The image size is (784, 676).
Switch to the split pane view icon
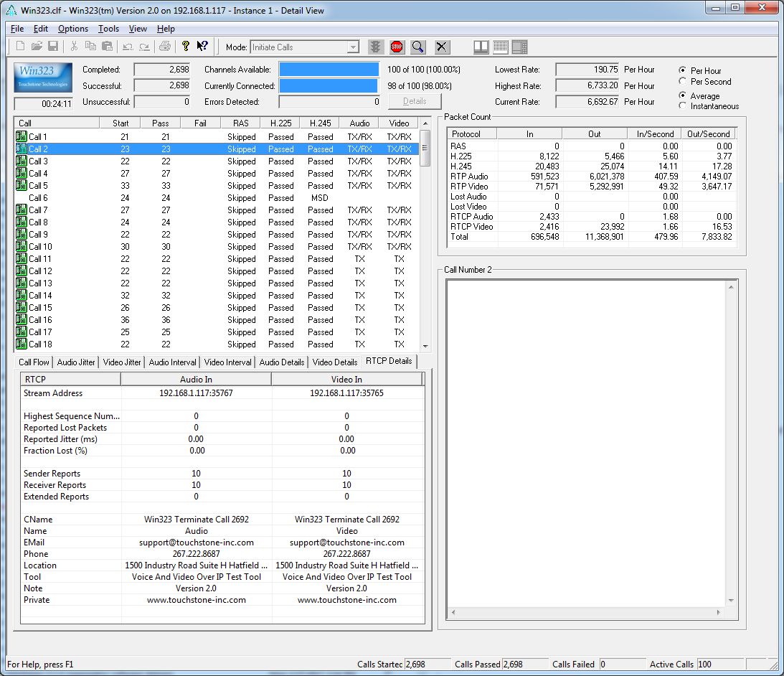pos(481,47)
